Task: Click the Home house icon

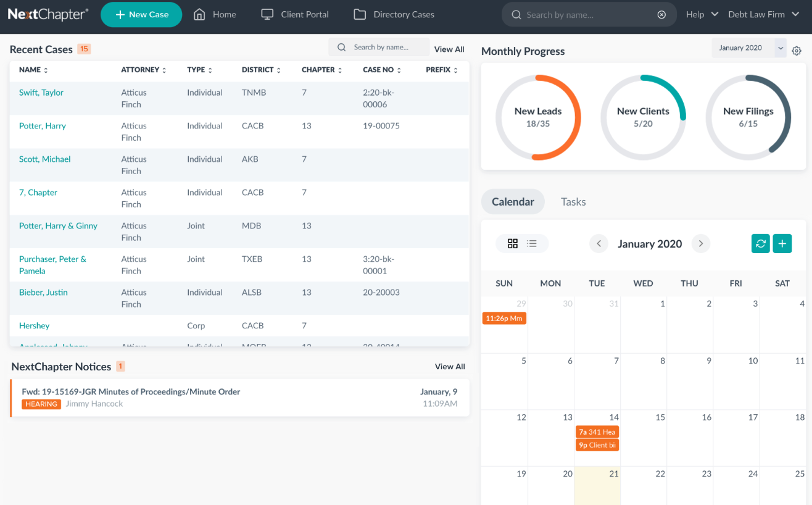Action: [x=199, y=15]
